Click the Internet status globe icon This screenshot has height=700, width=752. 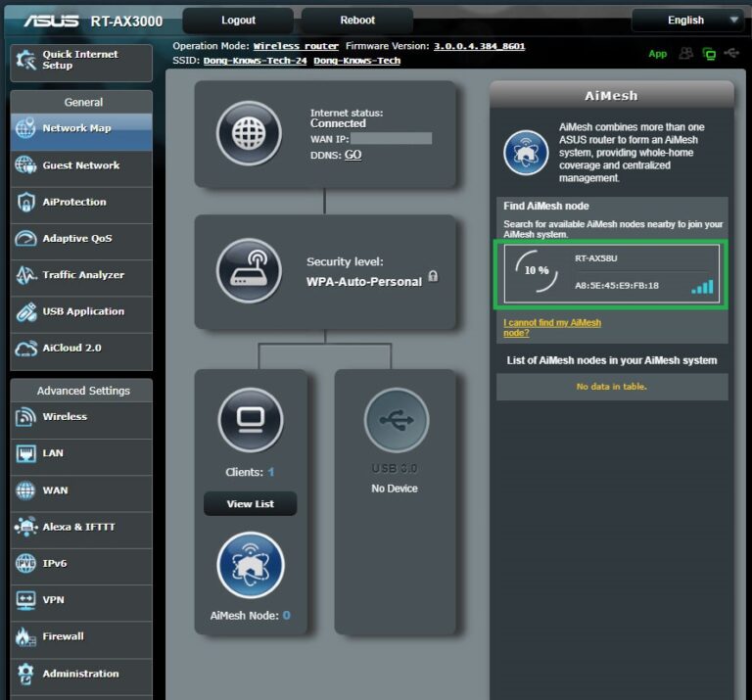point(249,133)
